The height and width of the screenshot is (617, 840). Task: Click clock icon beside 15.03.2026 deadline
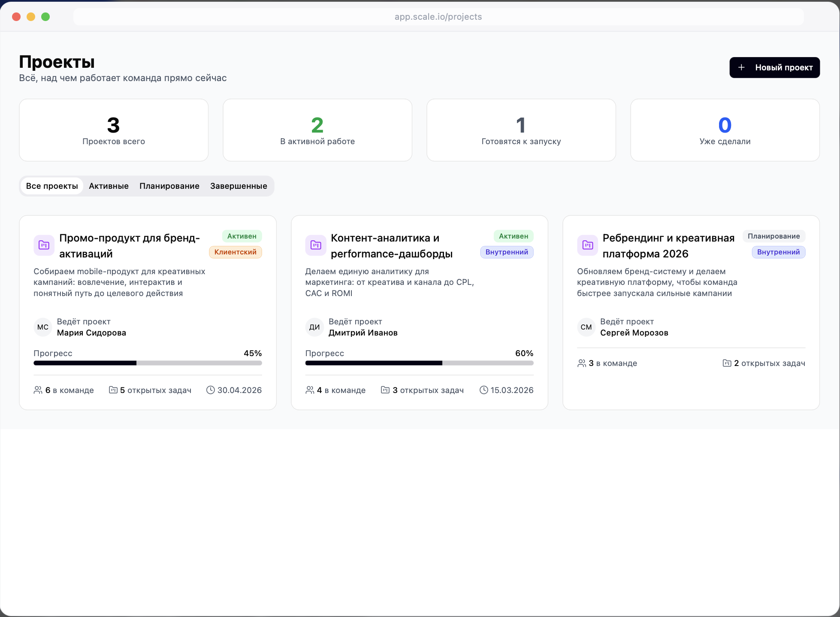click(x=483, y=390)
